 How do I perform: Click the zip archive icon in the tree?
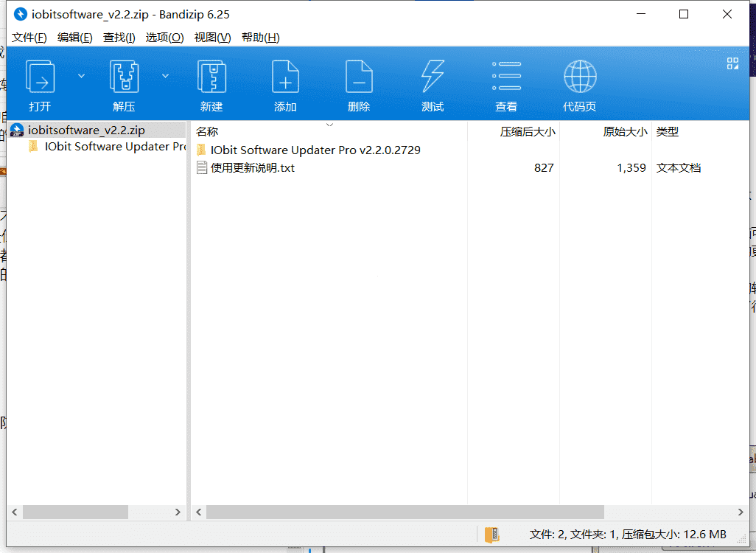point(17,131)
